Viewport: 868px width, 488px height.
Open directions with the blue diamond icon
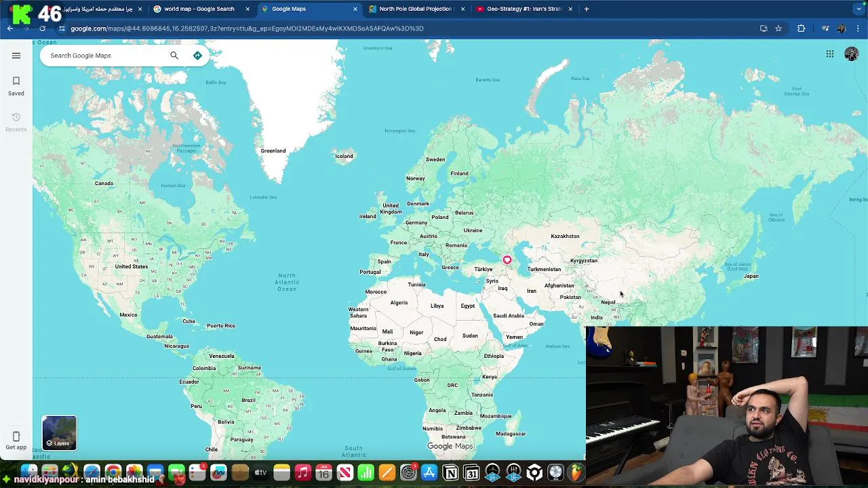click(197, 56)
